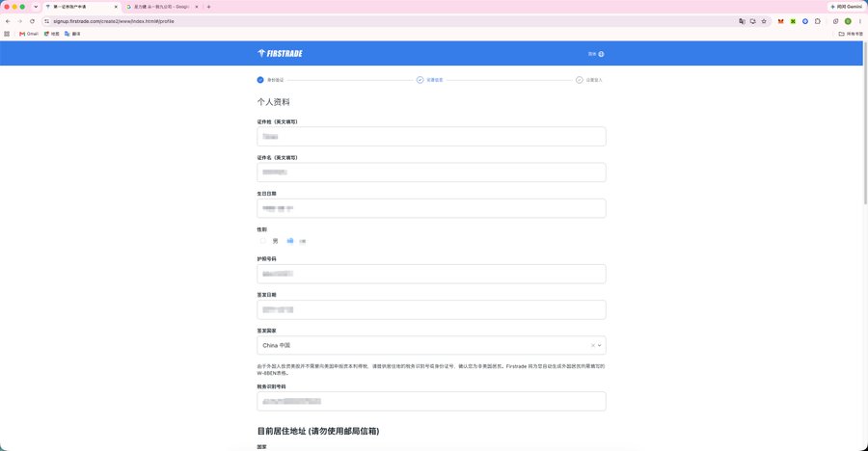Open the Extensions puzzle-piece menu
This screenshot has height=451, width=868.
coord(818,21)
